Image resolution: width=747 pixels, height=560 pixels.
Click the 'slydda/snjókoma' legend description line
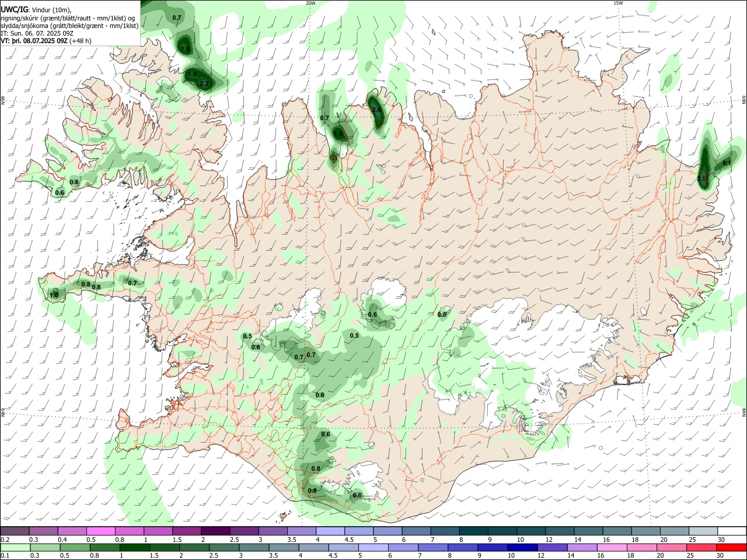pyautogui.click(x=69, y=26)
